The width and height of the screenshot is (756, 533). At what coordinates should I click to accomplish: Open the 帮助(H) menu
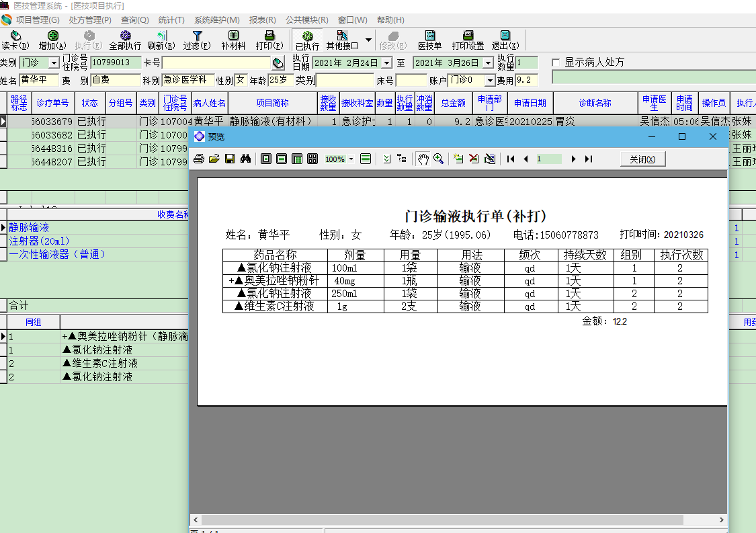click(390, 19)
